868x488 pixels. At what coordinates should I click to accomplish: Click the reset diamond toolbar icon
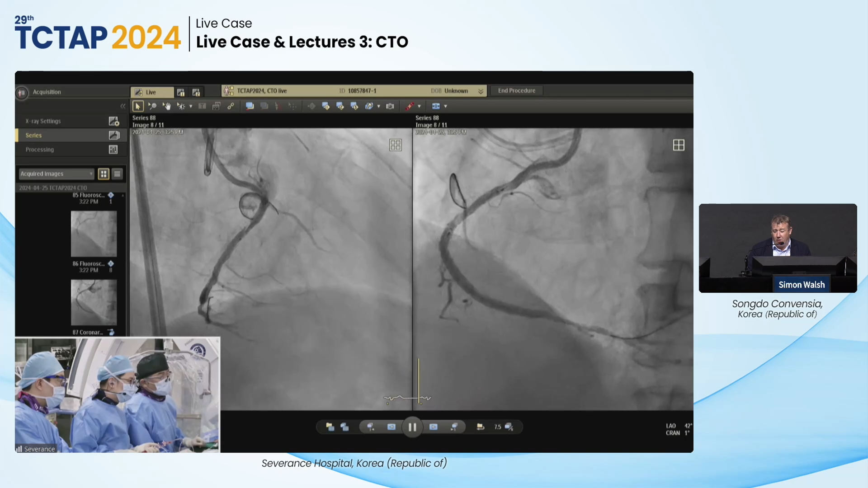[x=311, y=106]
